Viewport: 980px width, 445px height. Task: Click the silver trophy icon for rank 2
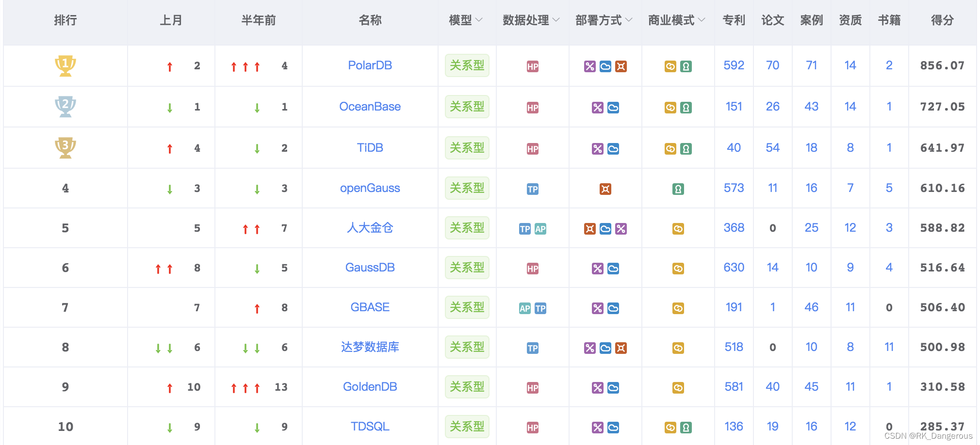65,107
